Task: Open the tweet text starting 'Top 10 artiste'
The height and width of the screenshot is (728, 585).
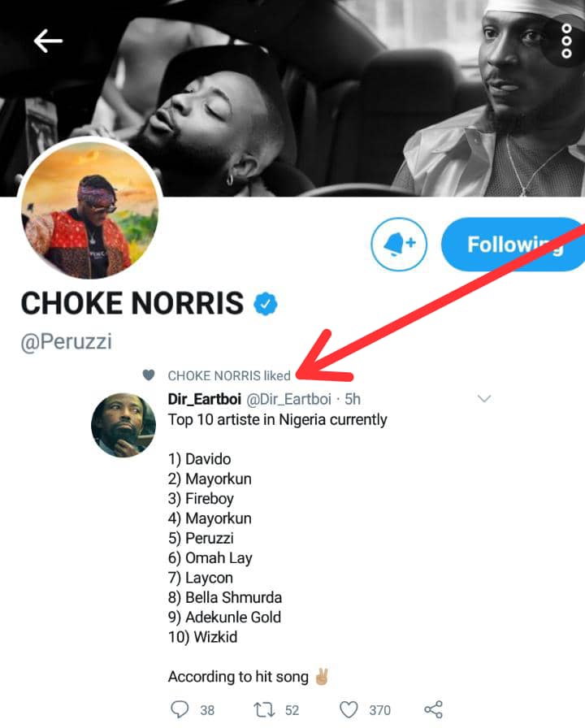Action: [277, 420]
